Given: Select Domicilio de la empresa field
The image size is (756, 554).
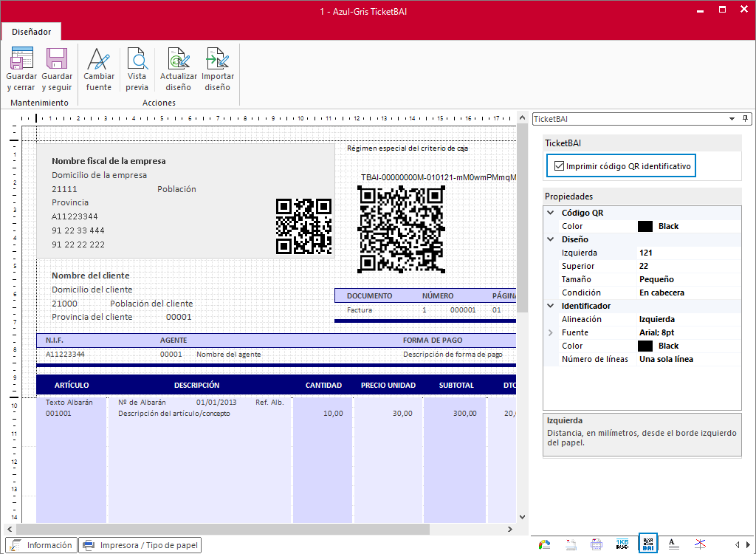Looking at the screenshot, I should point(100,175).
